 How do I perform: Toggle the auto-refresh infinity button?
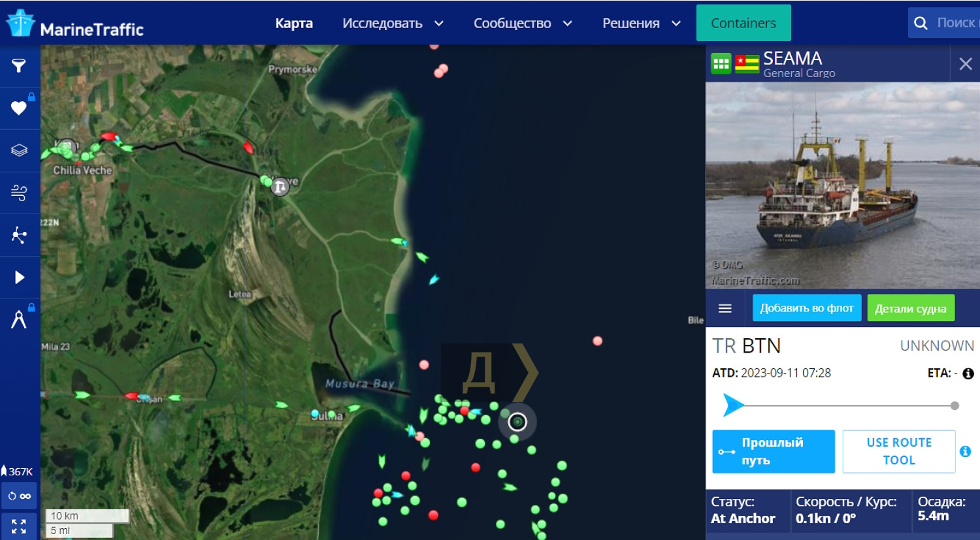tap(19, 496)
